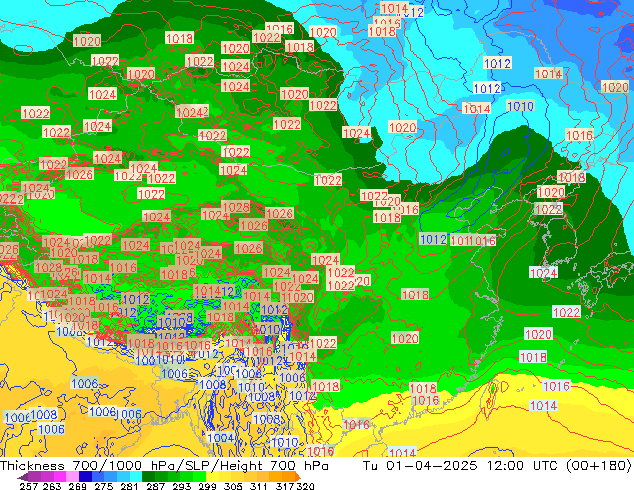This screenshot has height=490, width=634.
Task: Click the legend value '281'
Action: coord(129,486)
